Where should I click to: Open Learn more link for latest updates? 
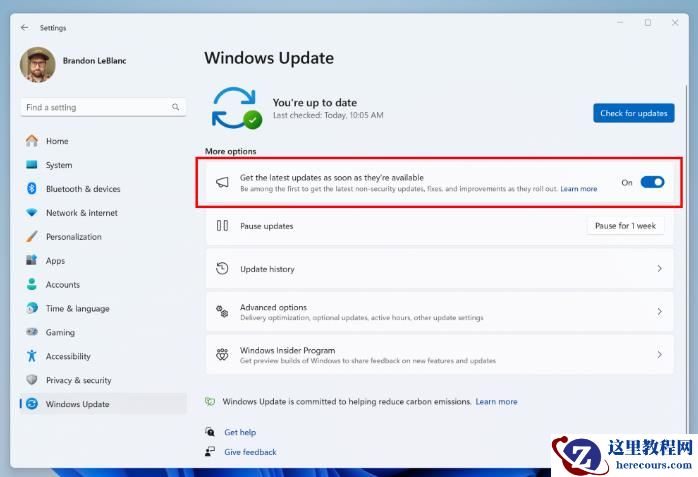[578, 189]
